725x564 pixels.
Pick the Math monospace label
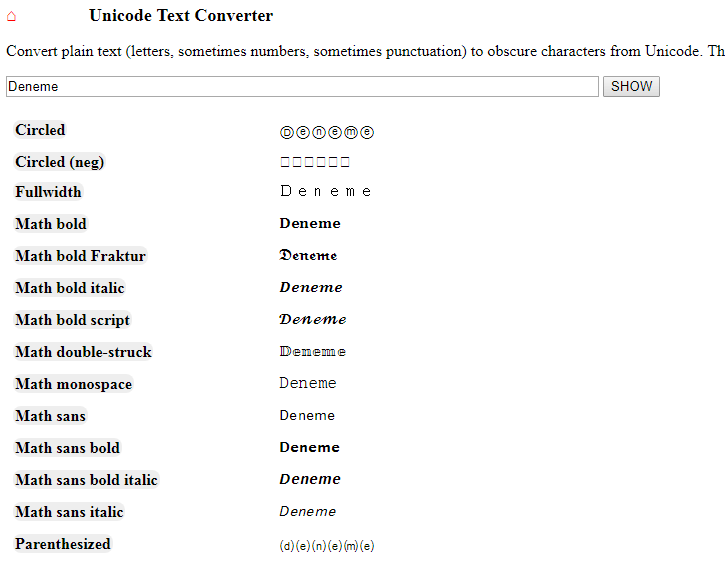pos(74,384)
